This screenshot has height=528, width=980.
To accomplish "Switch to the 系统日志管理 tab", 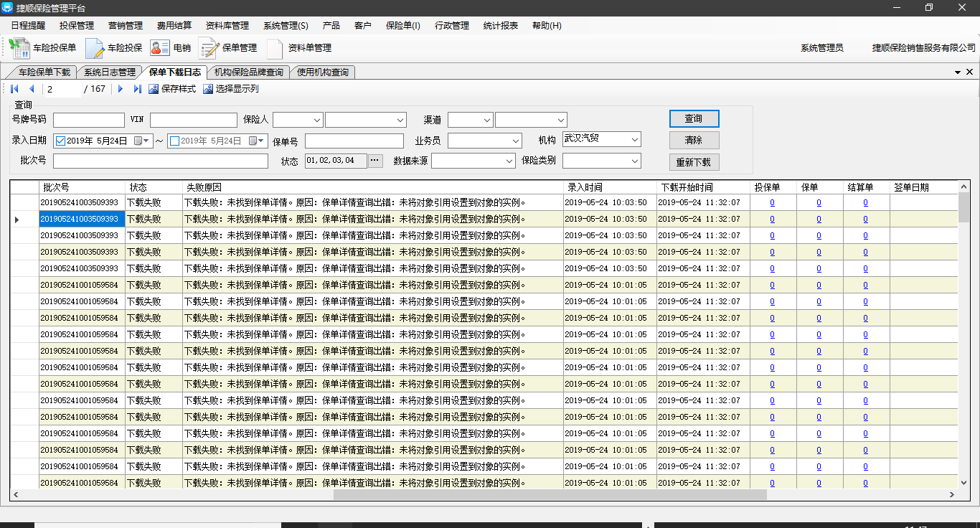I will pyautogui.click(x=109, y=72).
